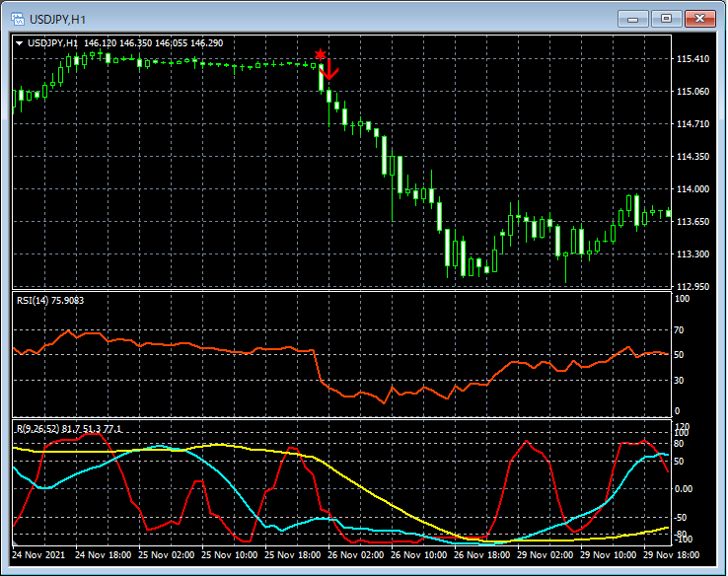This screenshot has width=728, height=576.
Task: Close the USDJPY,H1 chart window
Action: point(699,18)
